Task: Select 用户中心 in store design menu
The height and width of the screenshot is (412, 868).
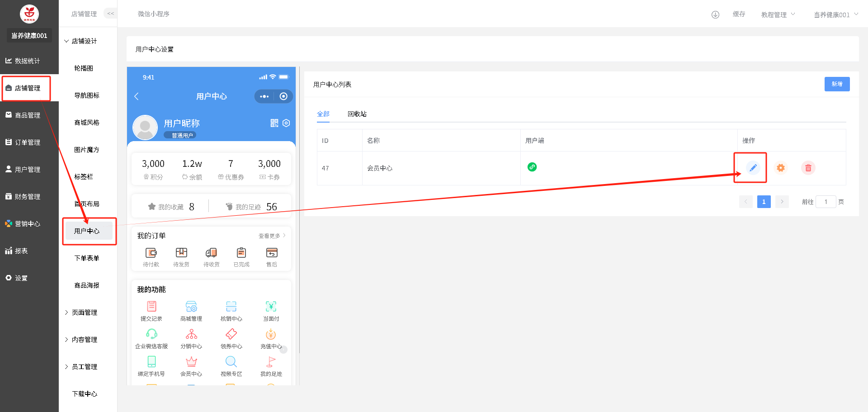Action: pos(87,231)
